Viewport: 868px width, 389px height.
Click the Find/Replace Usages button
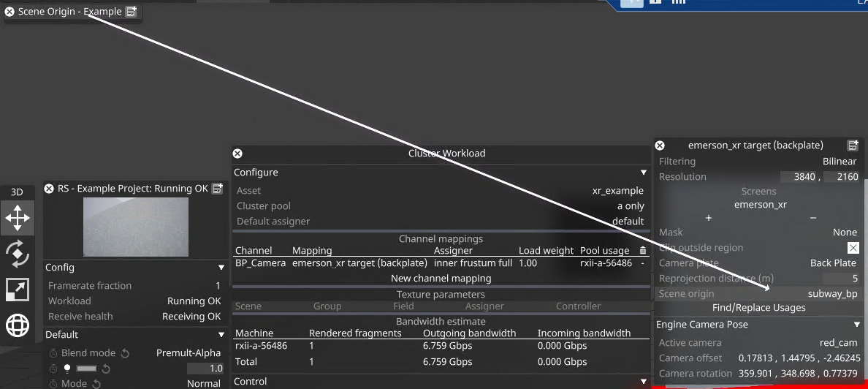point(758,308)
